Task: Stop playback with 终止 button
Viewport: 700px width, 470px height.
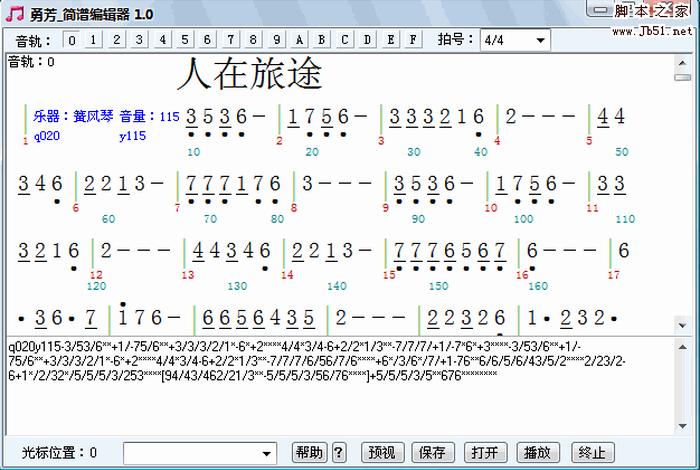Action: click(592, 453)
